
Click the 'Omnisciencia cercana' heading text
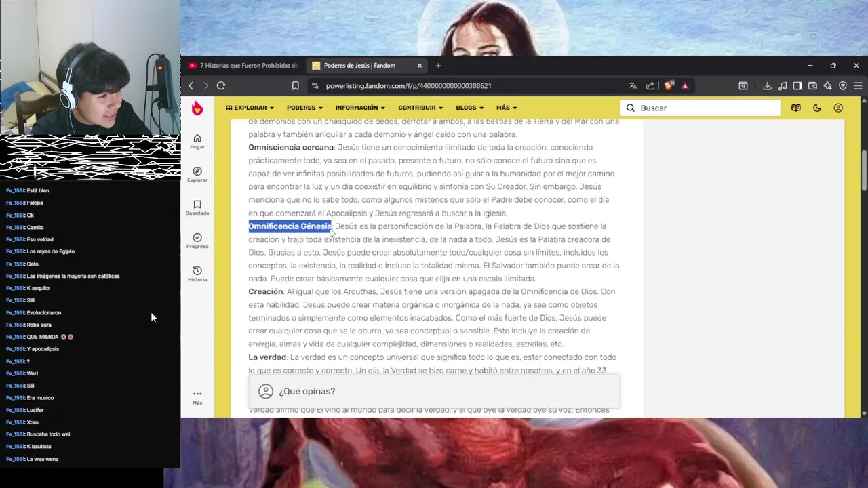point(291,147)
